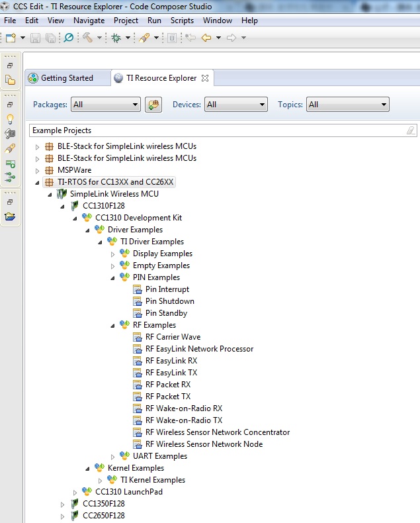Select RF Packet RX example
The width and height of the screenshot is (420, 523).
coord(168,385)
